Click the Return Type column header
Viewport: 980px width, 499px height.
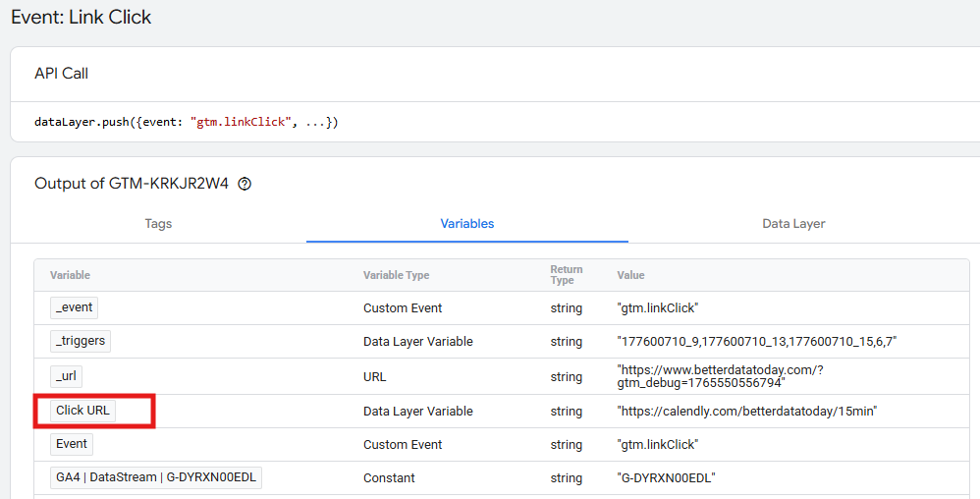[567, 274]
